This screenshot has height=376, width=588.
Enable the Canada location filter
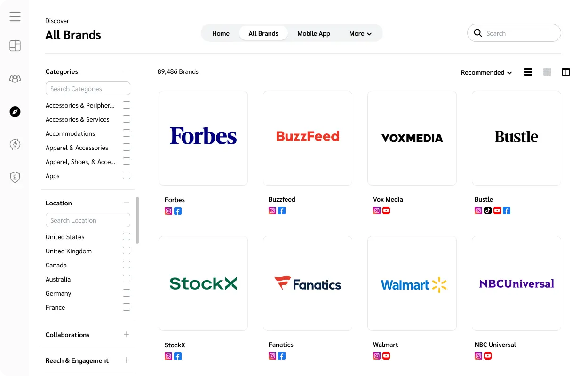126,265
